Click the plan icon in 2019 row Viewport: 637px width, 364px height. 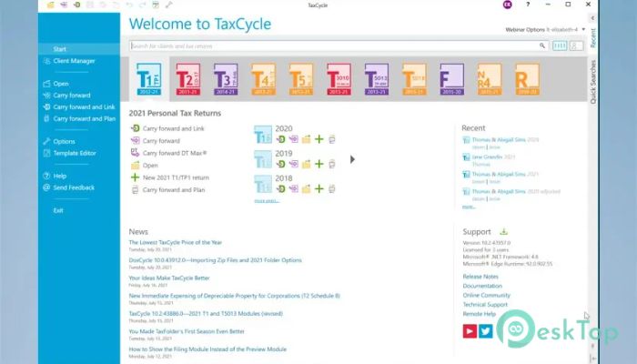[332, 164]
